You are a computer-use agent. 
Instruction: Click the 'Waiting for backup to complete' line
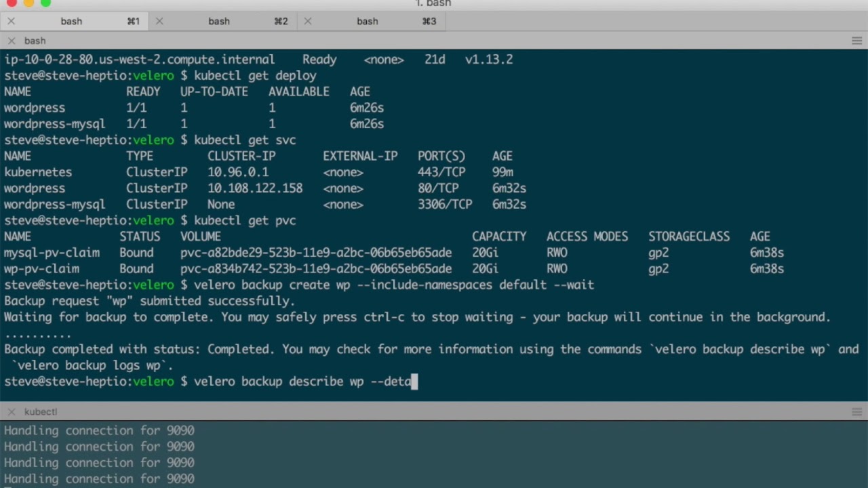pyautogui.click(x=417, y=317)
